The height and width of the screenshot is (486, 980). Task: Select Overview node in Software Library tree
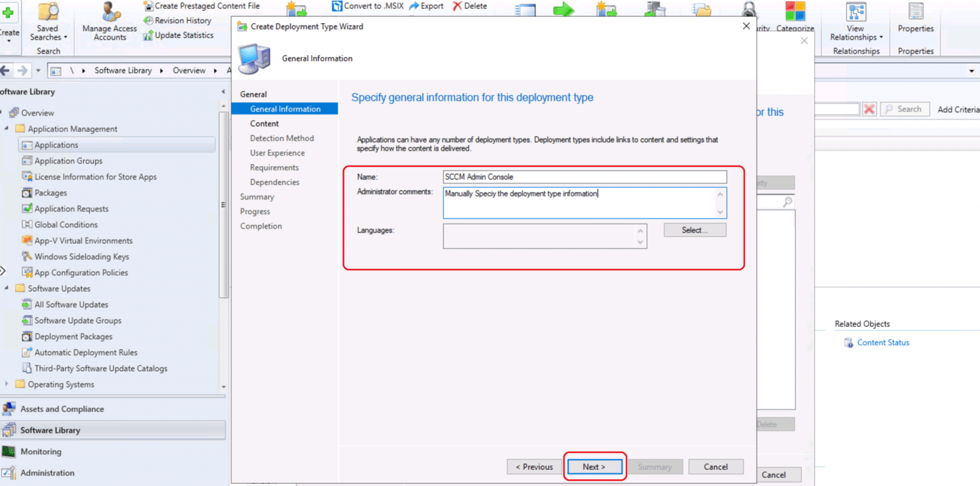[37, 113]
